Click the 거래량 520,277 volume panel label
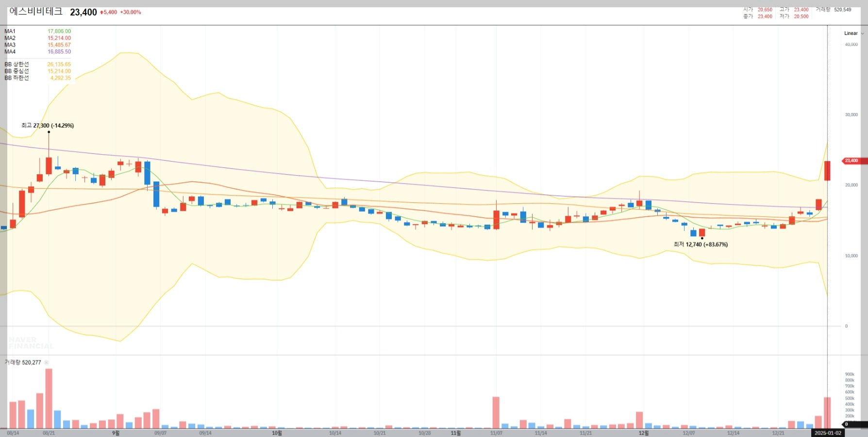Image resolution: width=868 pixels, height=437 pixels. point(23,362)
